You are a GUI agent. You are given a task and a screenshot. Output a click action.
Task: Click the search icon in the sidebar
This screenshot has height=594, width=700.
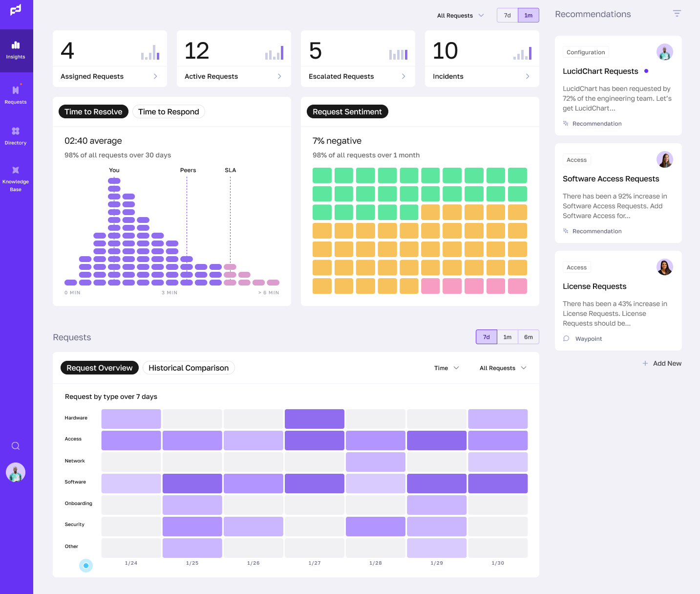[16, 446]
